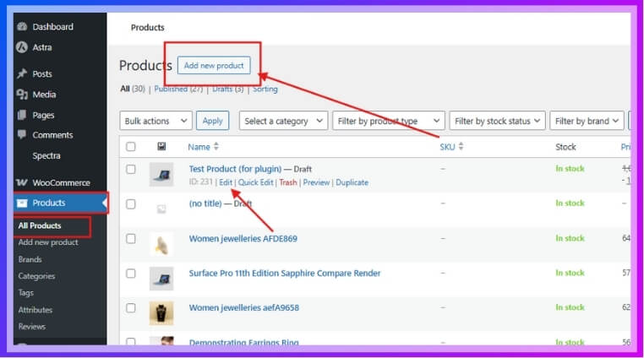Click the Add new product button
The image size is (644, 358).
tap(214, 66)
